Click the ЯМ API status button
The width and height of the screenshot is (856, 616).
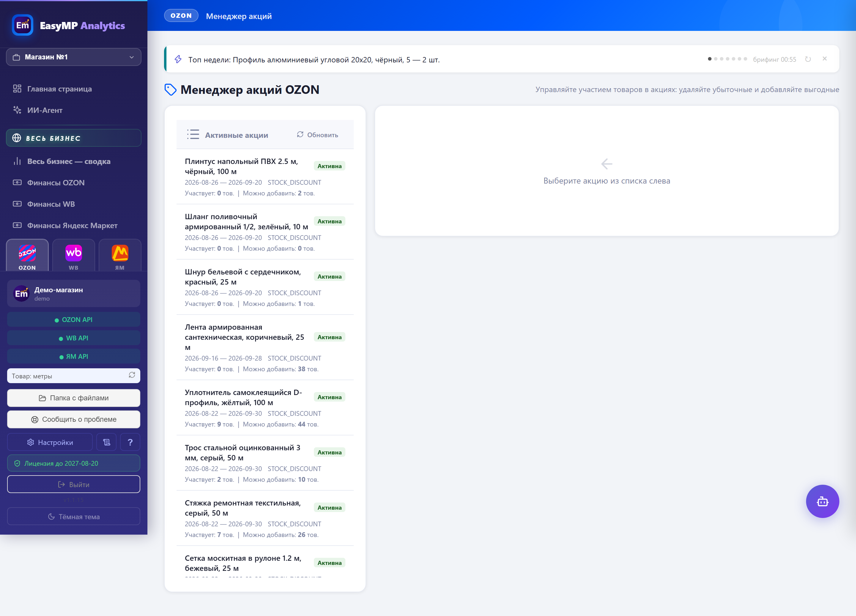(74, 356)
